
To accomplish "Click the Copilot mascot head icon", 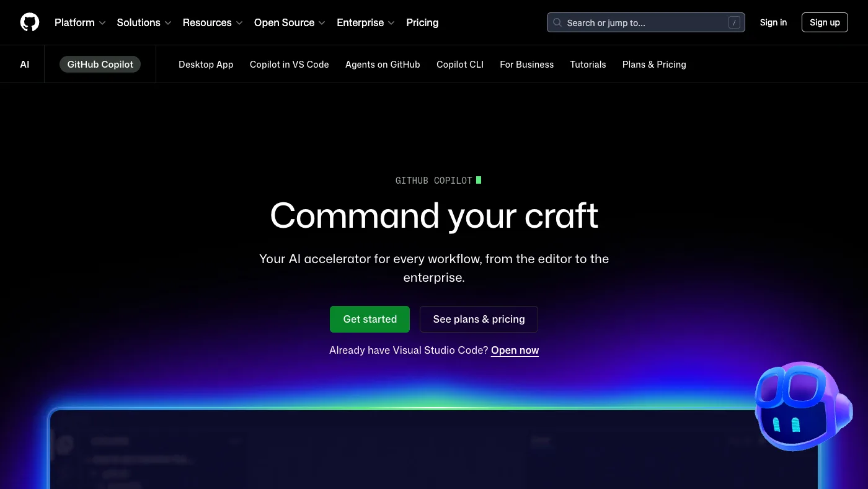I will (804, 406).
